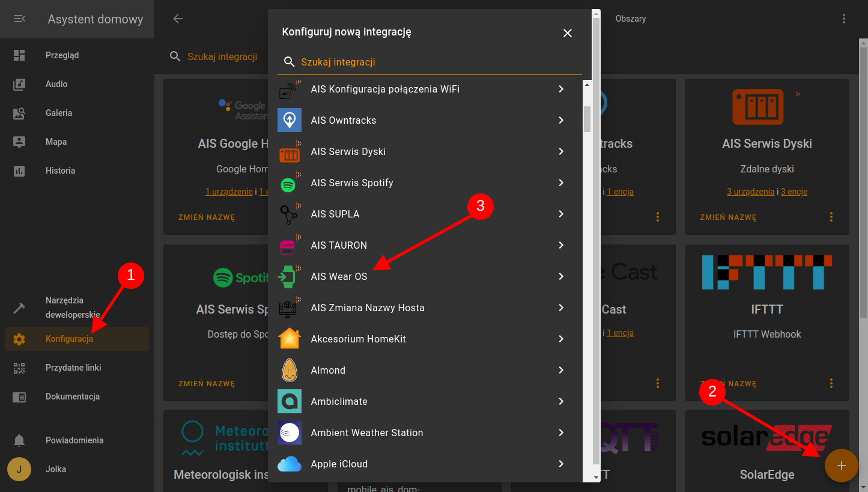Viewport: 868px width, 492px height.
Task: Click the AIS Serwis Dyski list icon
Action: point(290,151)
